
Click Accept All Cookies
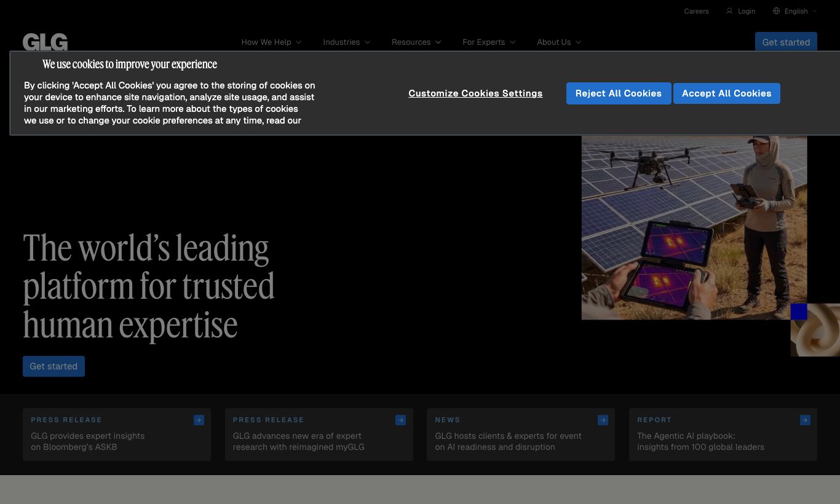click(x=727, y=93)
